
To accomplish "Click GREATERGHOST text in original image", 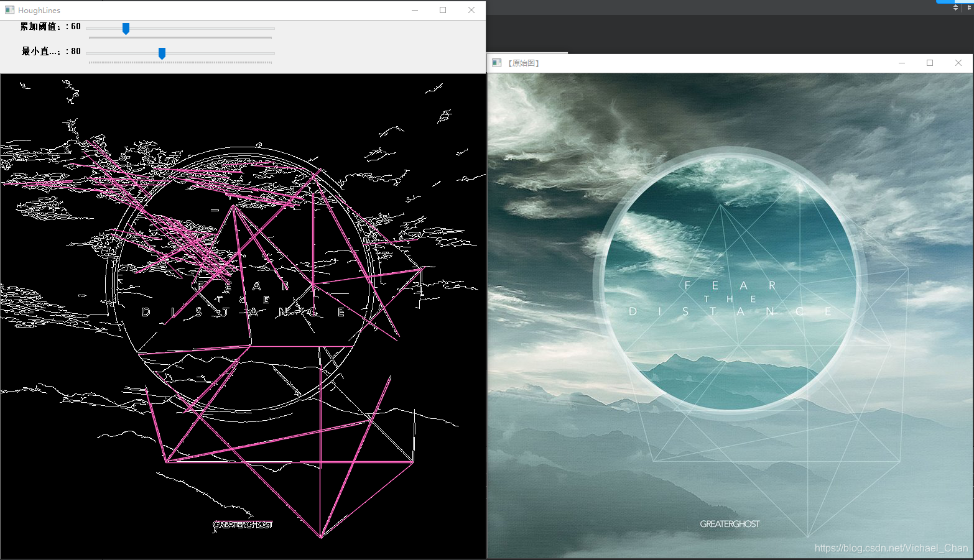I will pos(730,524).
